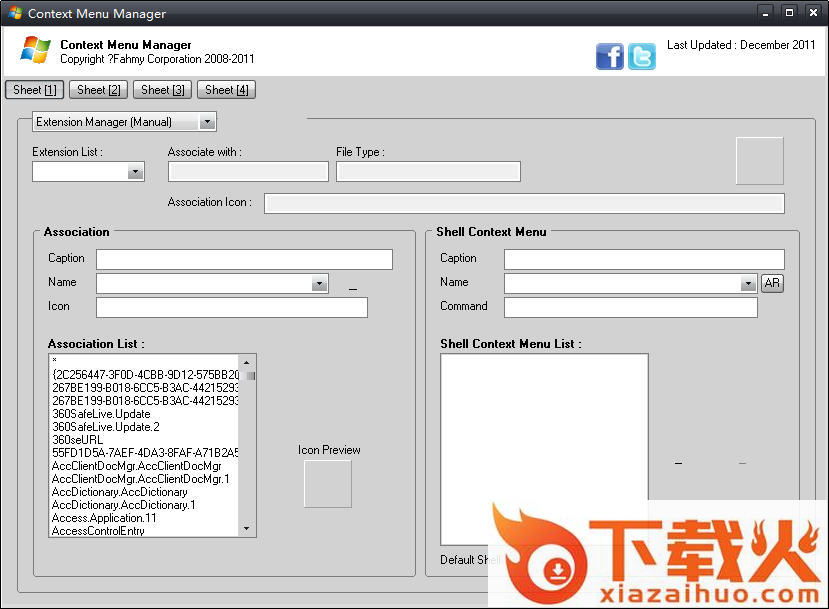Viewport: 829px width, 609px height.
Task: Open the Twitter page icon
Action: [x=642, y=56]
